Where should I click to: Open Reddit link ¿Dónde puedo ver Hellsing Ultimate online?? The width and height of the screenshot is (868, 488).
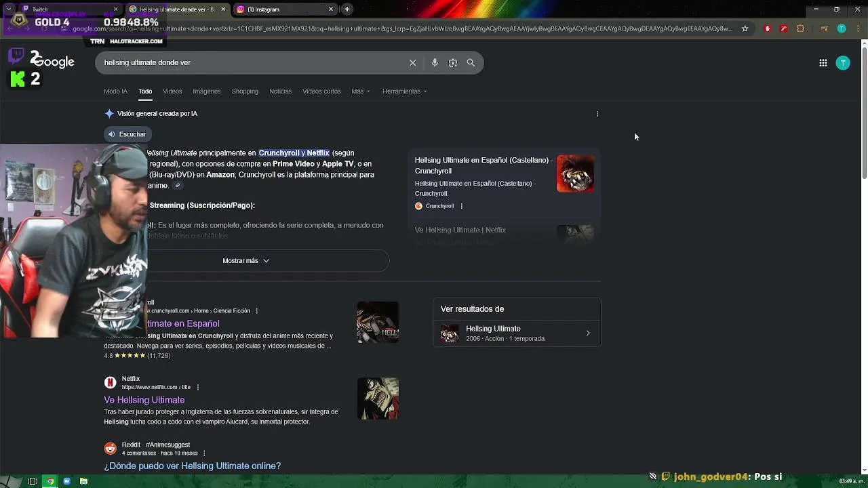coord(192,466)
